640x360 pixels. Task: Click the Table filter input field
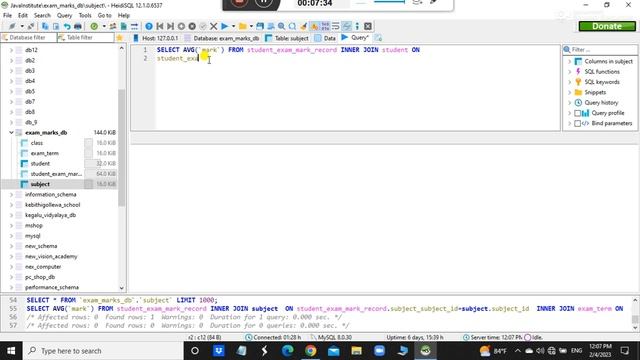click(x=85, y=38)
